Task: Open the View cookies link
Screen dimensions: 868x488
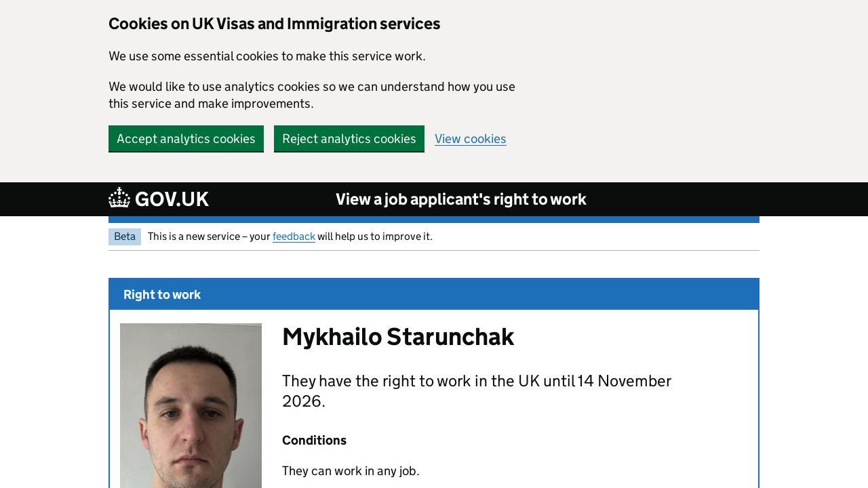Action: [470, 139]
